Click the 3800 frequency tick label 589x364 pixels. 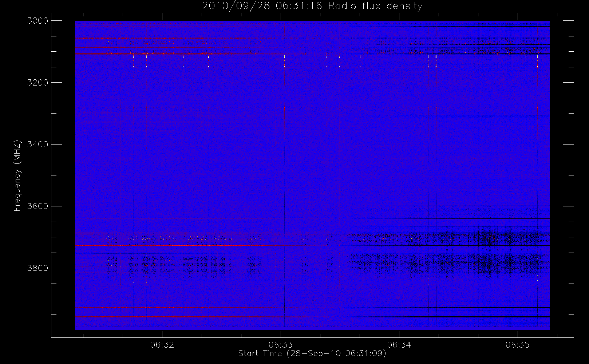(38, 268)
